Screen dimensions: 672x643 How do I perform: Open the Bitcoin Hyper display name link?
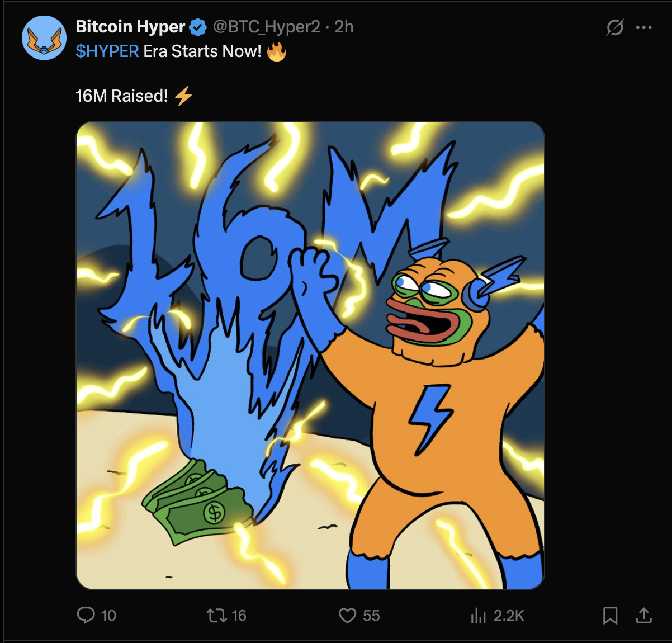pyautogui.click(x=130, y=26)
